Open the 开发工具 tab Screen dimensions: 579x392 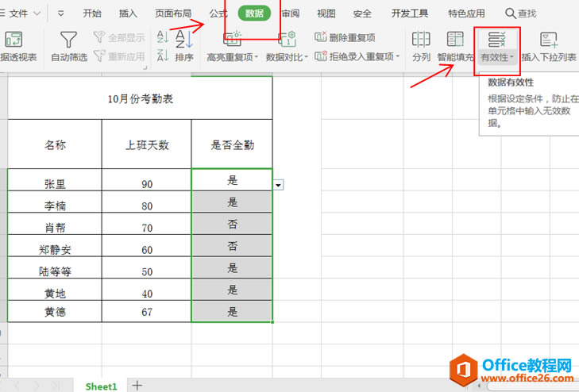(x=410, y=13)
